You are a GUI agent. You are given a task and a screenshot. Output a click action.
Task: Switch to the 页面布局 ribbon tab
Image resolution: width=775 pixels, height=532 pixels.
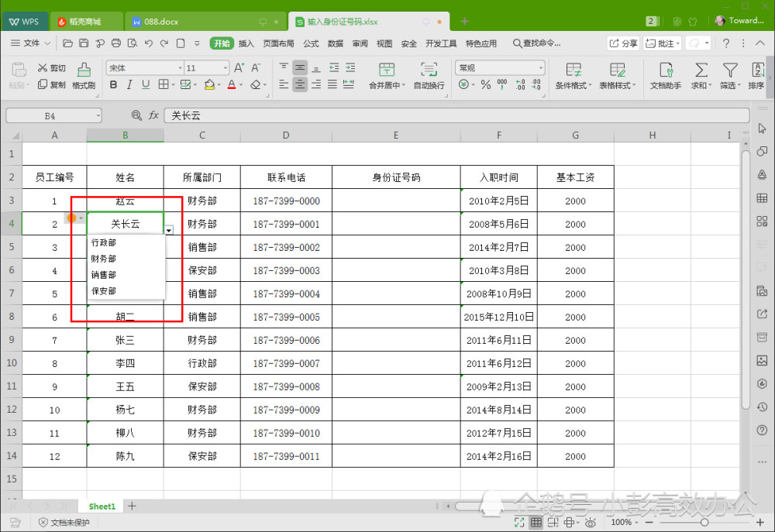point(278,43)
